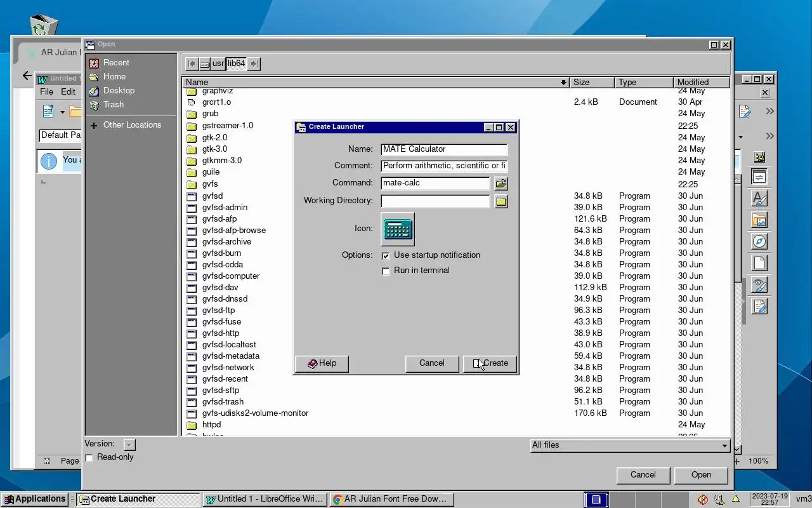
Task: Click the path bar right scroll arrow
Action: [254, 63]
